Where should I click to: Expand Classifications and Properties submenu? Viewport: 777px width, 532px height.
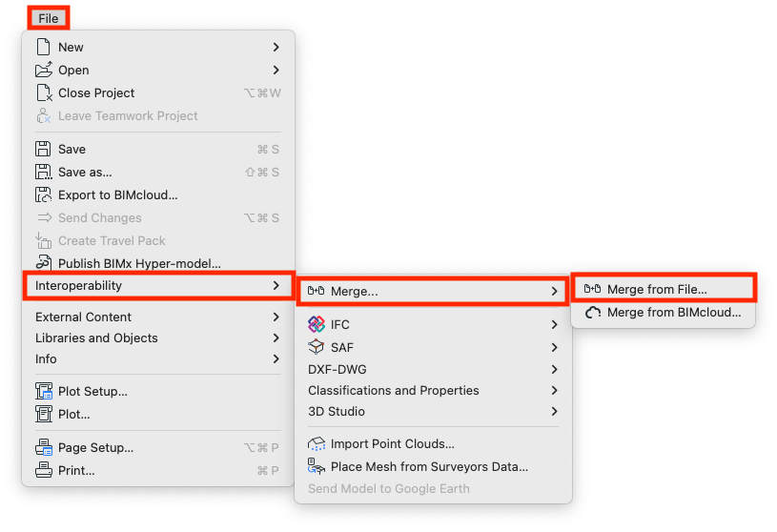coord(554,390)
